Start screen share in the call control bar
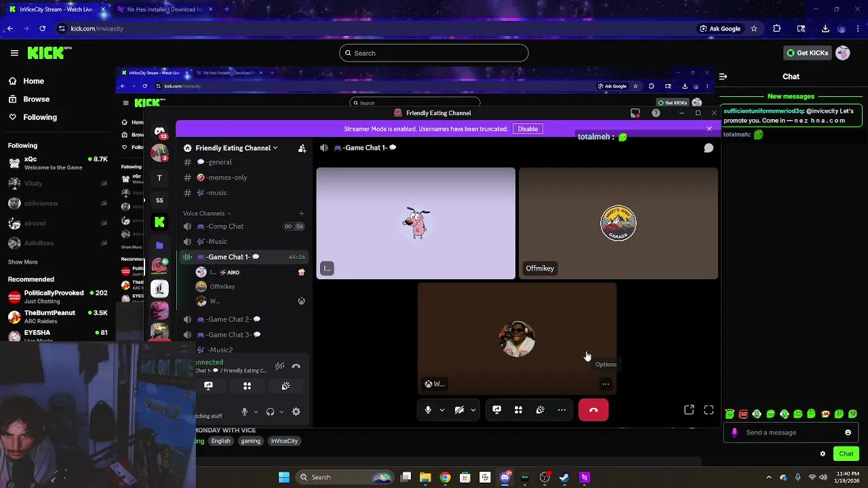 [497, 409]
